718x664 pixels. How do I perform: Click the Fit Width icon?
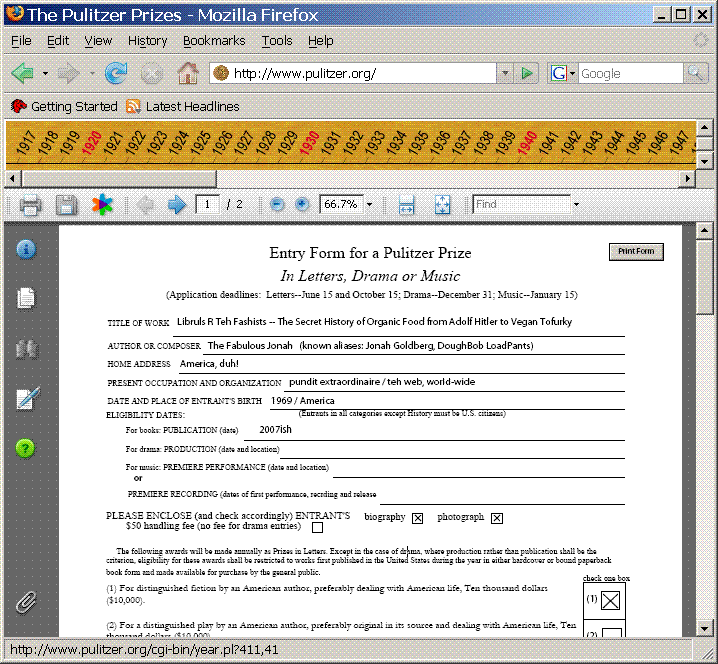406,205
